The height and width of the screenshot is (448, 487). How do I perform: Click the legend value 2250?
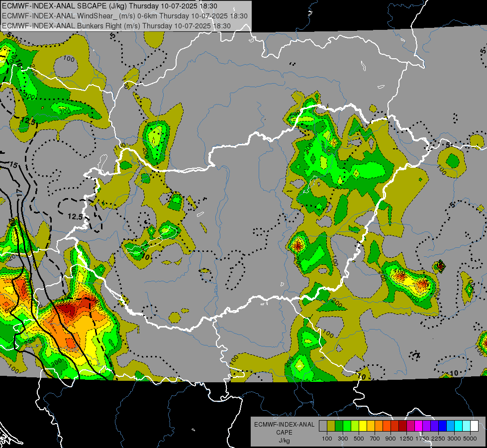[439, 439]
